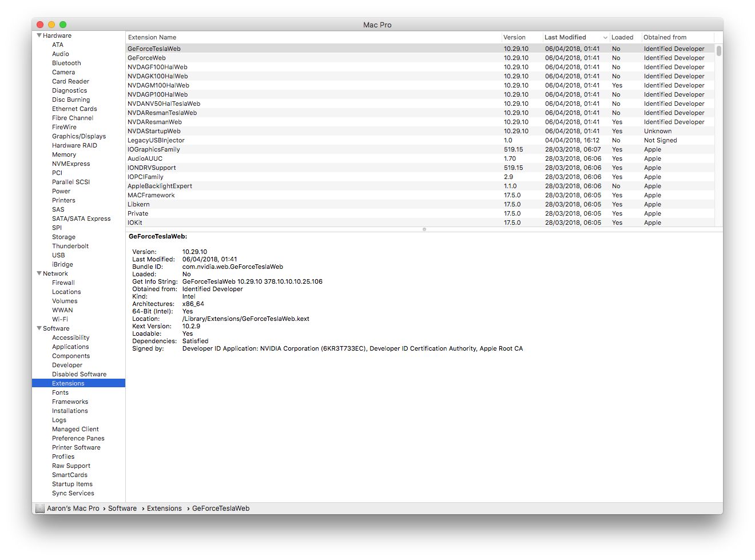Select Sync Services in sidebar
Viewport: 755px width, 560px height.
click(73, 493)
